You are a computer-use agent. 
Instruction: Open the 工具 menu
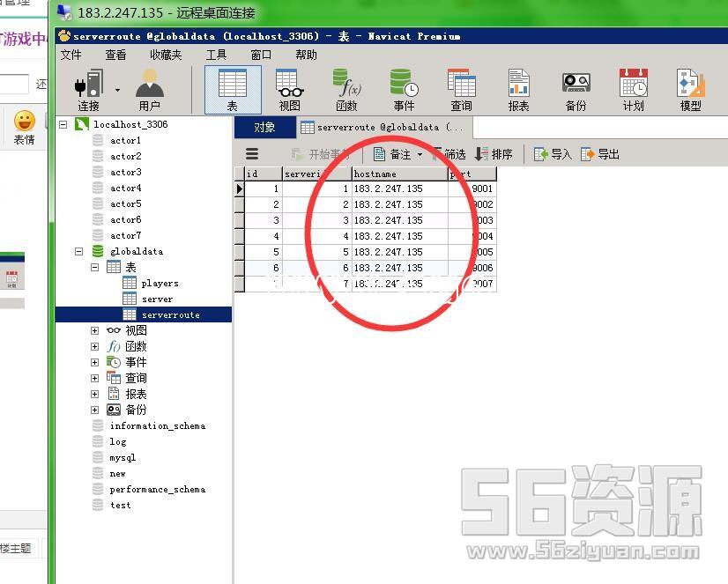coord(216,55)
